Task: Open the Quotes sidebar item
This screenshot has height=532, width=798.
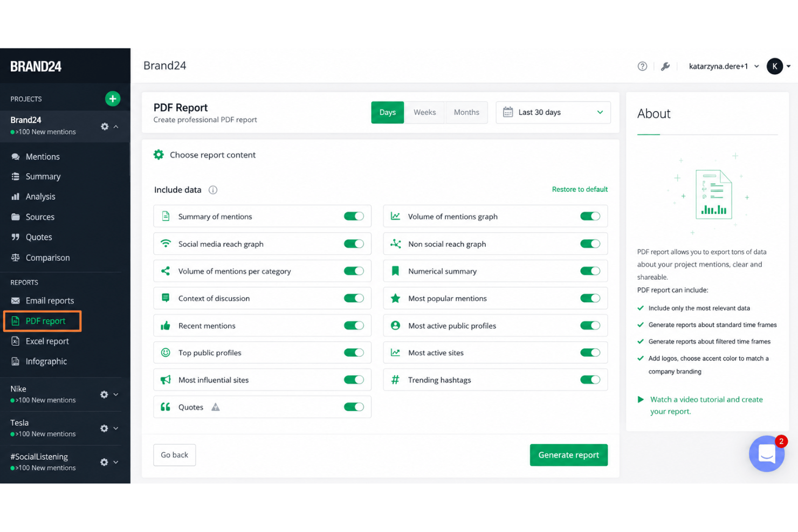Action: click(x=39, y=237)
